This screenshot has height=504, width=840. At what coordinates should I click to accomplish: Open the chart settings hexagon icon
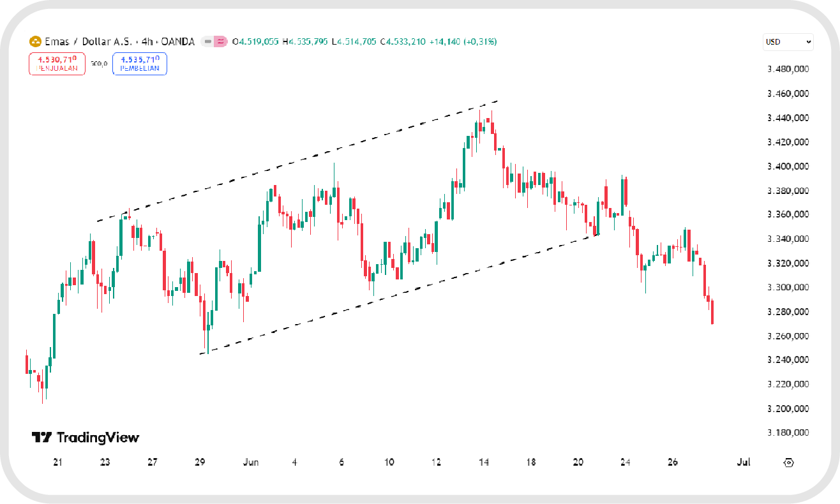click(788, 462)
